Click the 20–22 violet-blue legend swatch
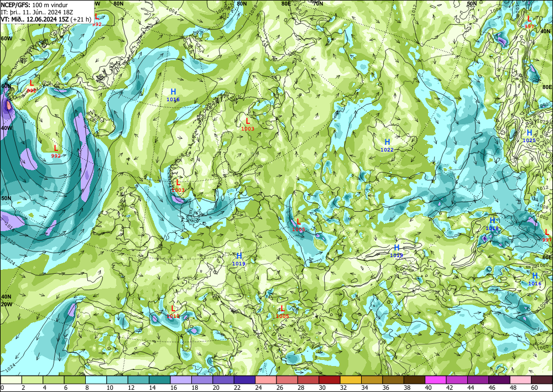 pos(223,380)
